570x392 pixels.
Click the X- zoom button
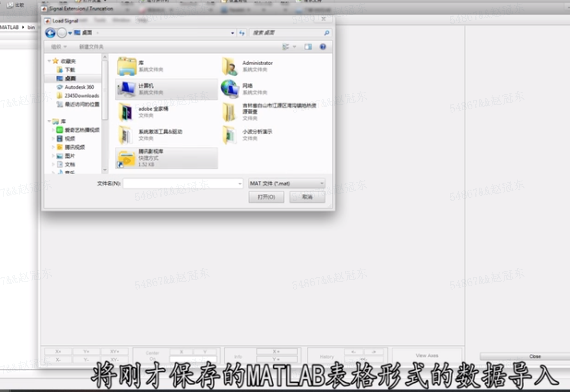[58, 359]
